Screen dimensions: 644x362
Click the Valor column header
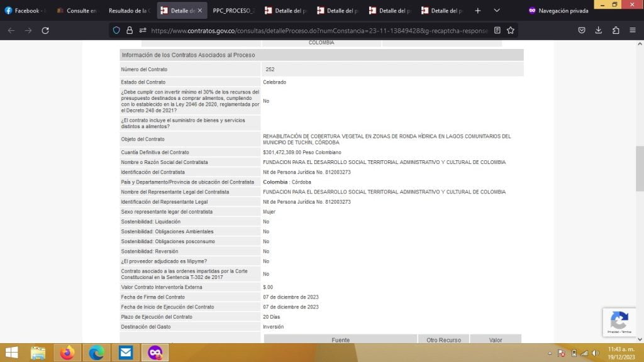496,340
